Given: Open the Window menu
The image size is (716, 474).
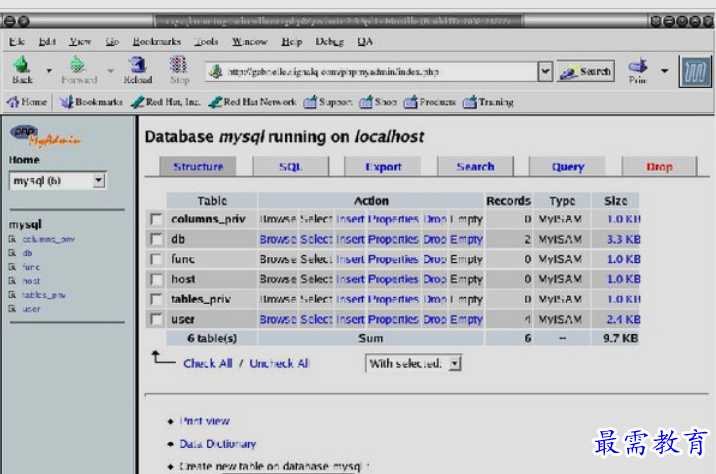Looking at the screenshot, I should pyautogui.click(x=249, y=42).
